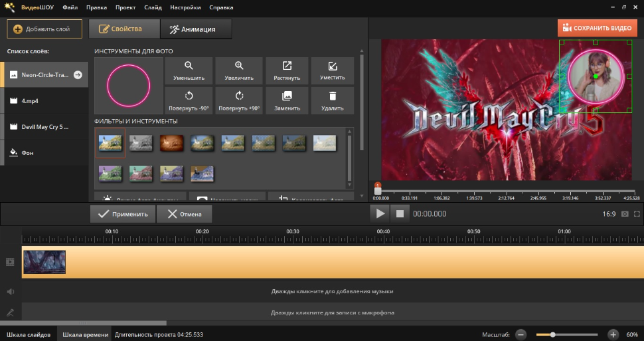Click the 00:30 mark on timeline ruler
The height and width of the screenshot is (341, 644).
tap(292, 231)
